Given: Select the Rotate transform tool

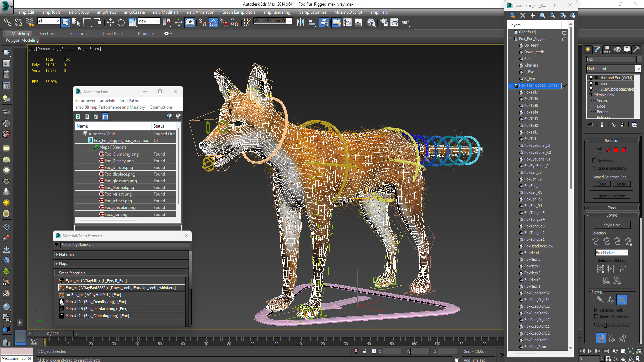Looking at the screenshot, I should [121, 22].
